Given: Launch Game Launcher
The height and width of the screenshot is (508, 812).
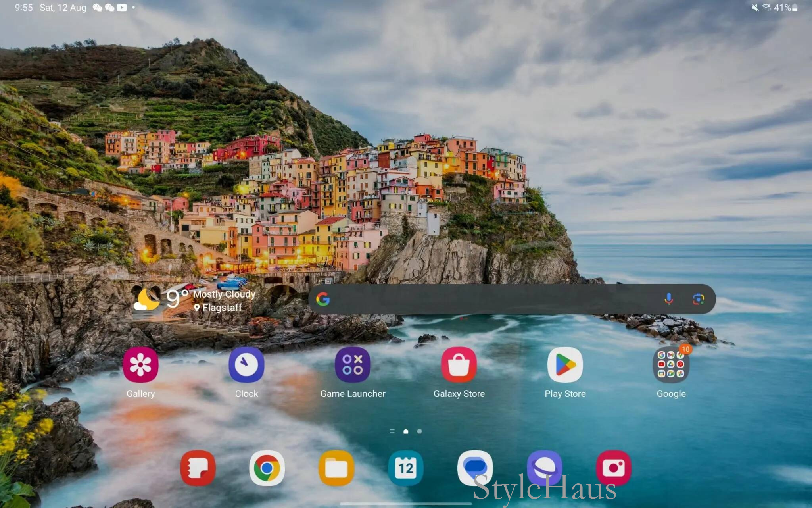Looking at the screenshot, I should pos(353,365).
